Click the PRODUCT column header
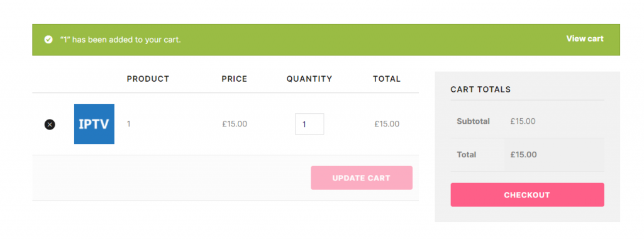 pyautogui.click(x=148, y=79)
